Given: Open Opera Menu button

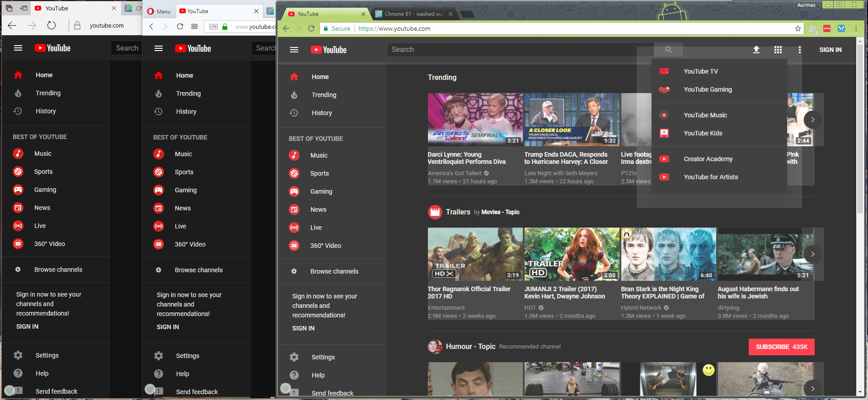Looking at the screenshot, I should point(159,11).
